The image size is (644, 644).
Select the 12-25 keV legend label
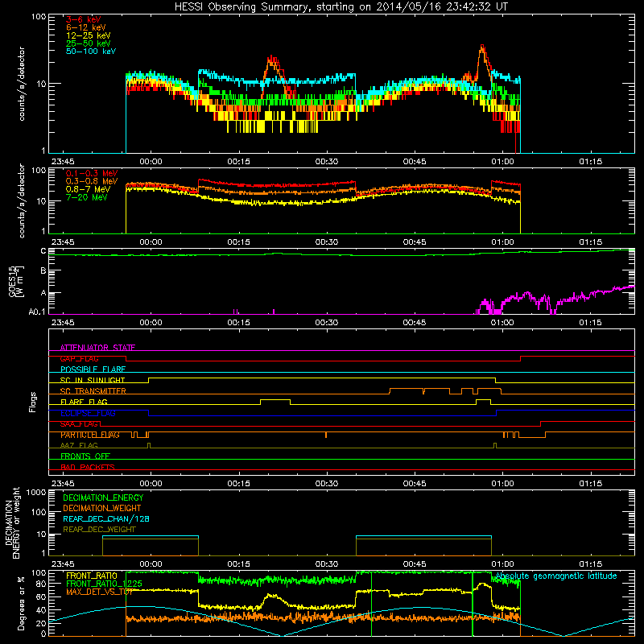[89, 35]
